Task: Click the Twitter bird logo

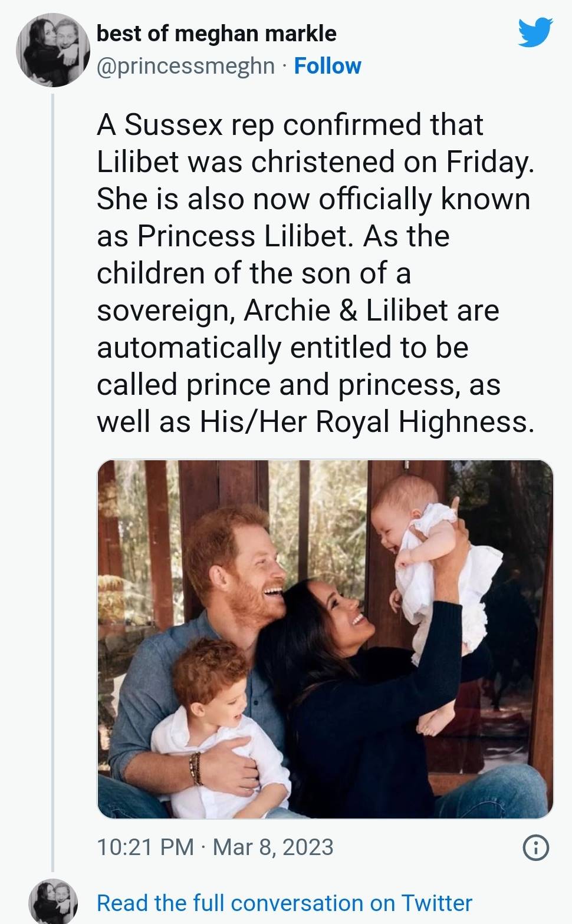Action: click(x=535, y=32)
